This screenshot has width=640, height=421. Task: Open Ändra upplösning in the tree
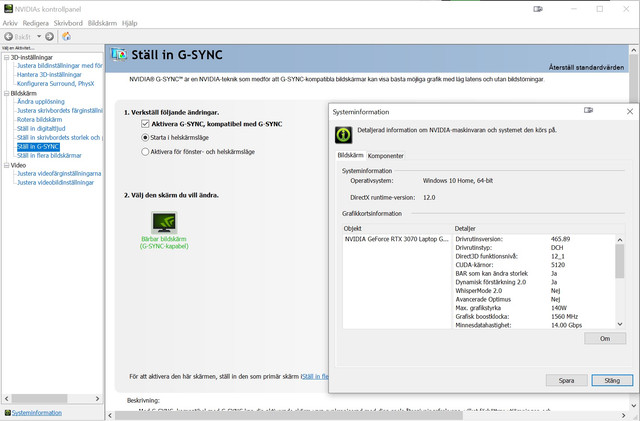click(x=41, y=102)
